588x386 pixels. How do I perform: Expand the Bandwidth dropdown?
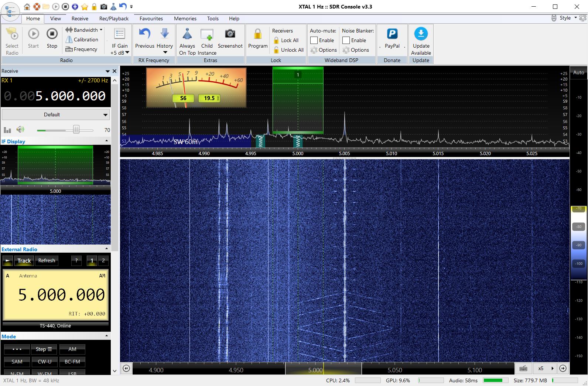coord(84,30)
